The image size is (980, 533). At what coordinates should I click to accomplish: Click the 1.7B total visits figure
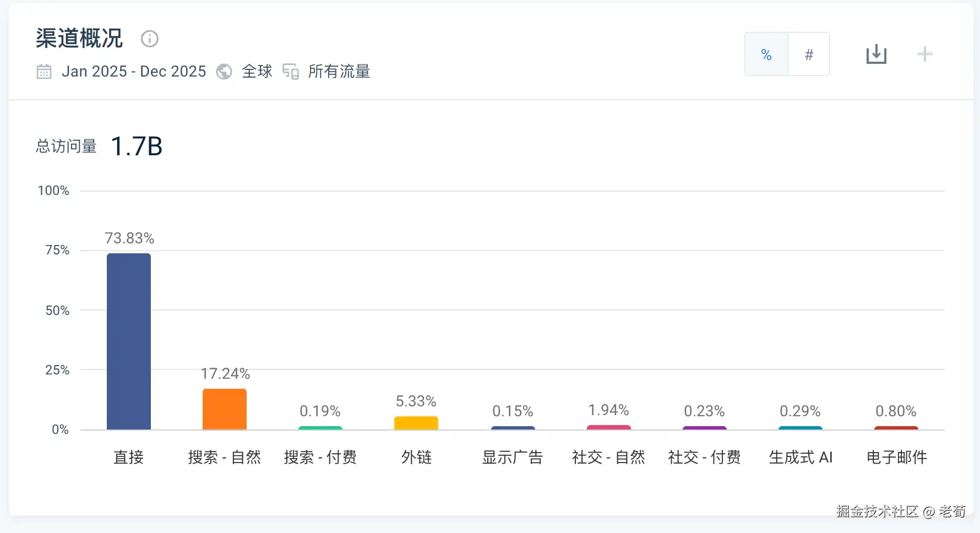137,146
